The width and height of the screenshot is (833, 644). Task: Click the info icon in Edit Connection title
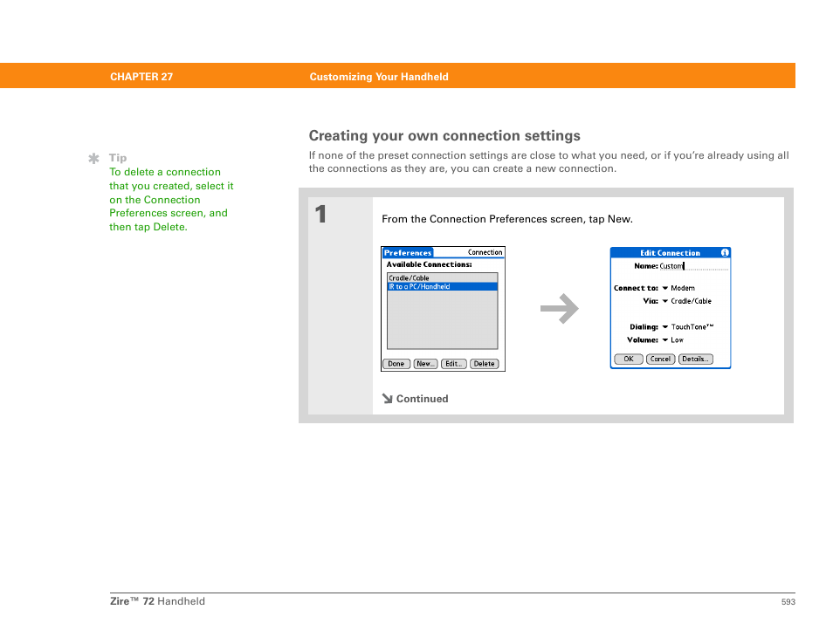coord(725,253)
